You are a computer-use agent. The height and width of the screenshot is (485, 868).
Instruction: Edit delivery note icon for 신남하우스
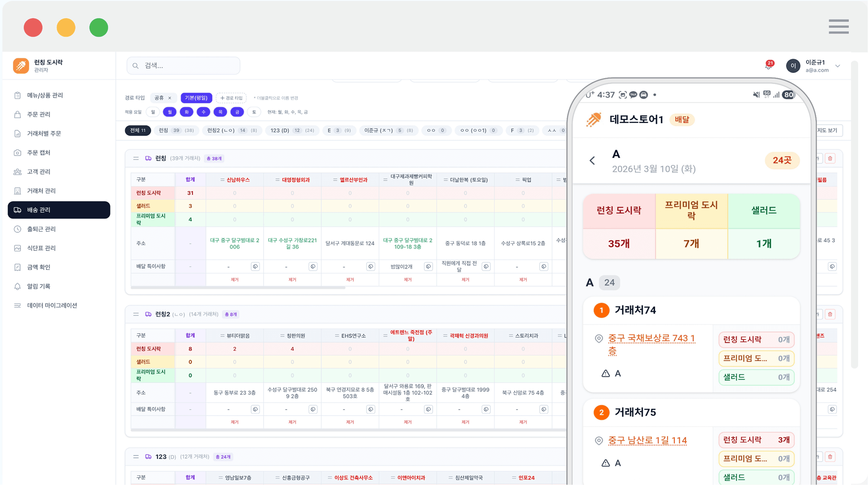coord(255,266)
